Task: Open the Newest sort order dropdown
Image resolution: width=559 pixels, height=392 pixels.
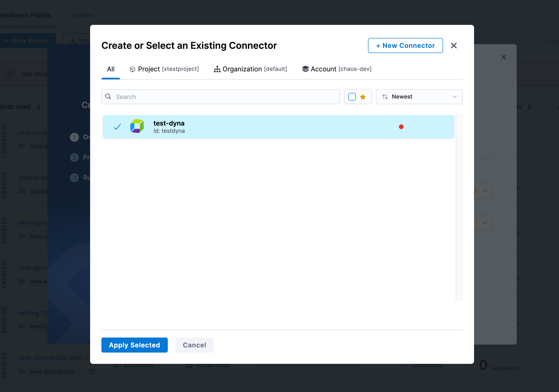Action: coord(419,97)
